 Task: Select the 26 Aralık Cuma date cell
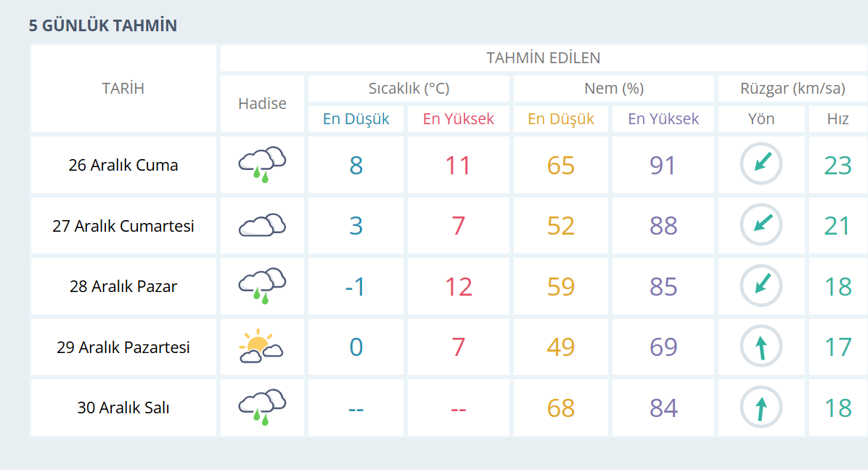[x=123, y=165]
